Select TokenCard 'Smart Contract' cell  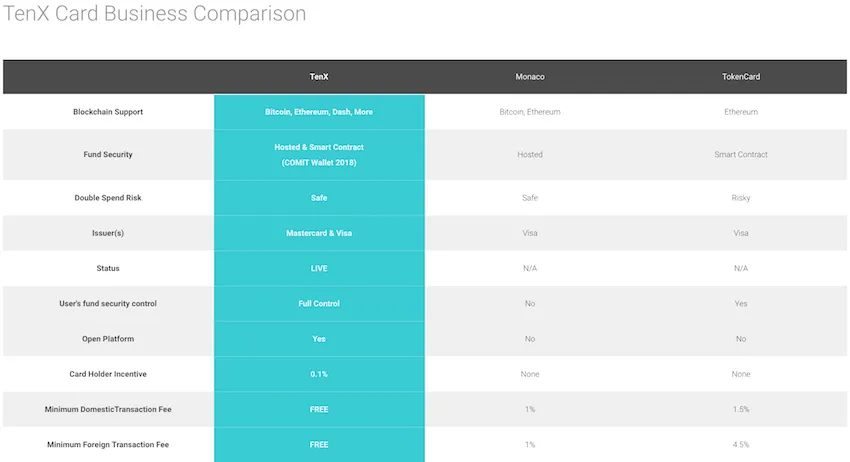point(740,155)
